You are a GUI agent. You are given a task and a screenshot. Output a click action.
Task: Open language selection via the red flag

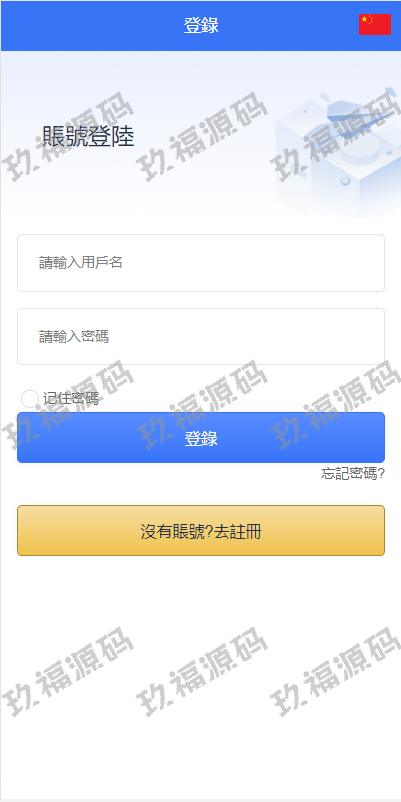click(x=374, y=25)
